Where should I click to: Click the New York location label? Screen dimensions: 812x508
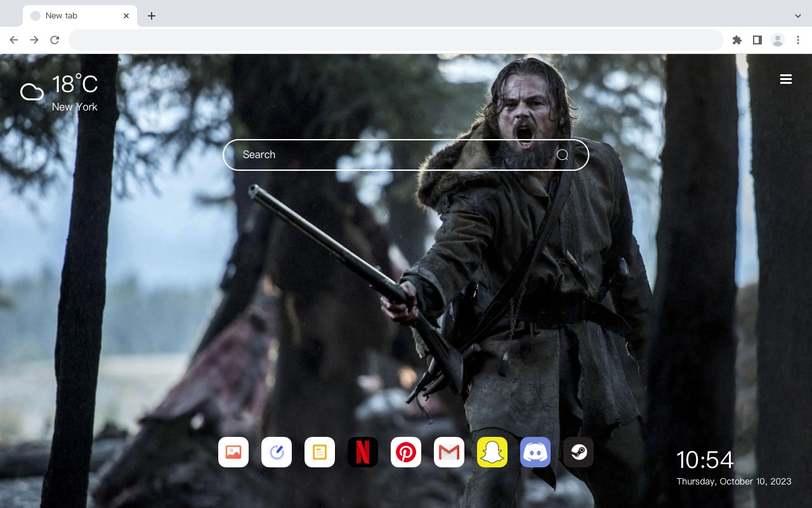[x=75, y=107]
